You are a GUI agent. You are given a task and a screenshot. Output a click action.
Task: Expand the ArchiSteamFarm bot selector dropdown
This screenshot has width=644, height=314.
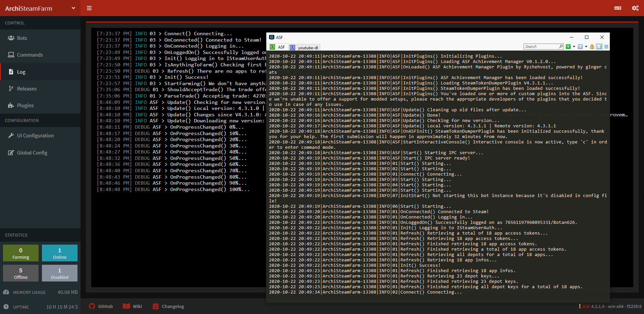tap(73, 8)
